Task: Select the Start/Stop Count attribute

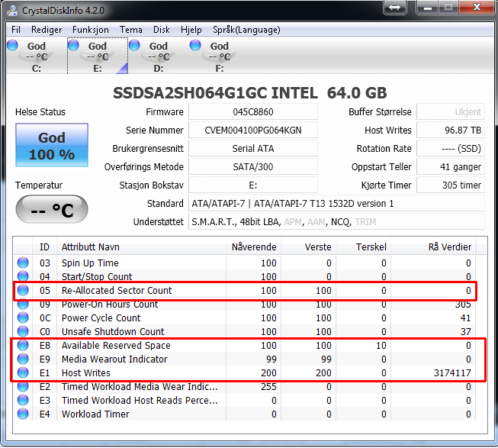Action: pos(97,277)
